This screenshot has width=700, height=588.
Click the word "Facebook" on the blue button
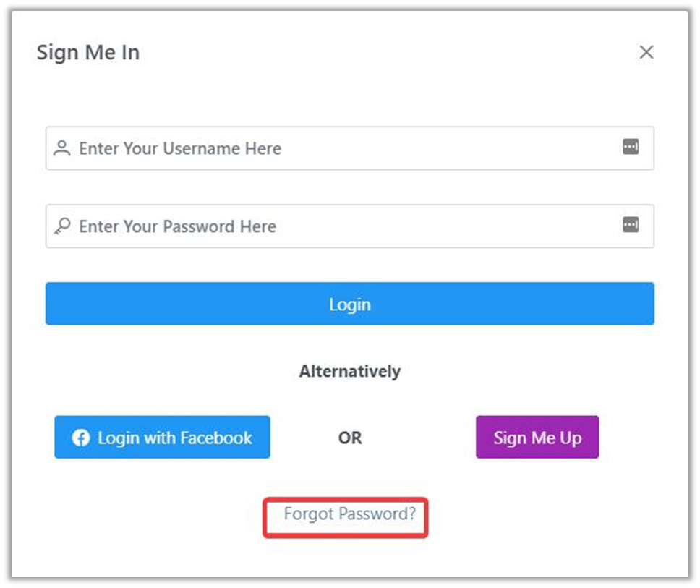(216, 438)
